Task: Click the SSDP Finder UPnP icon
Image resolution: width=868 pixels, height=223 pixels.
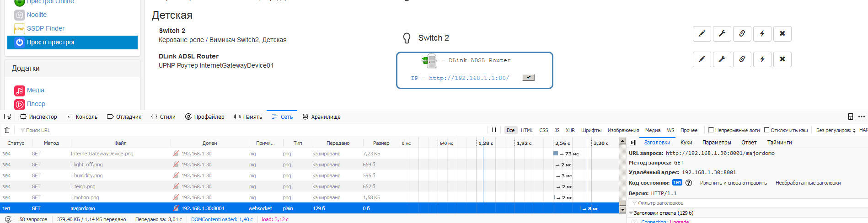Action: point(19,29)
